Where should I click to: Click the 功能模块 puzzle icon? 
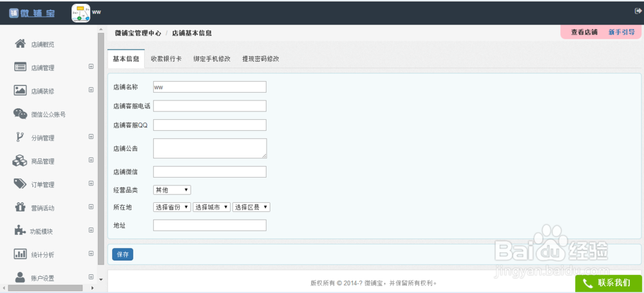(x=20, y=231)
